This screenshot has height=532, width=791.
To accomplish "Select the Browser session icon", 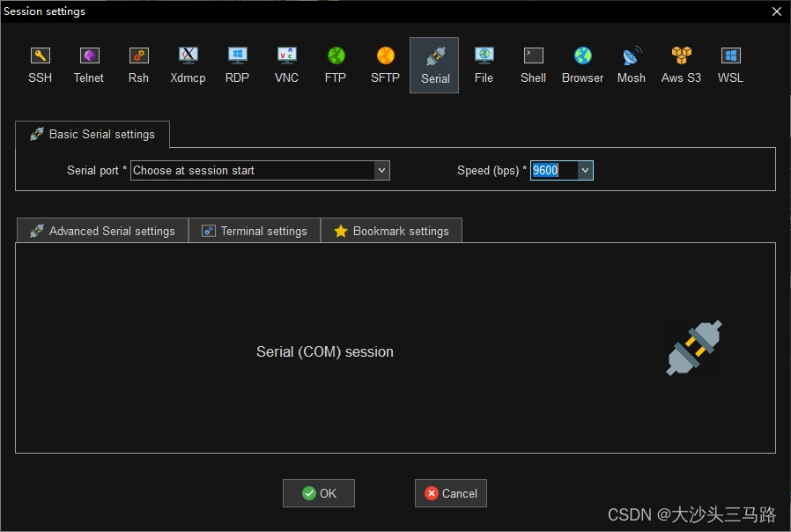I will click(582, 65).
